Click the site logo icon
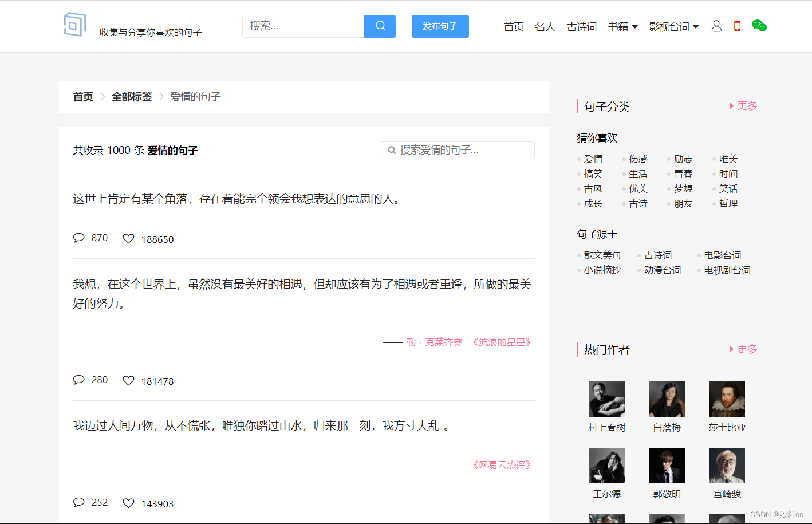 [75, 25]
